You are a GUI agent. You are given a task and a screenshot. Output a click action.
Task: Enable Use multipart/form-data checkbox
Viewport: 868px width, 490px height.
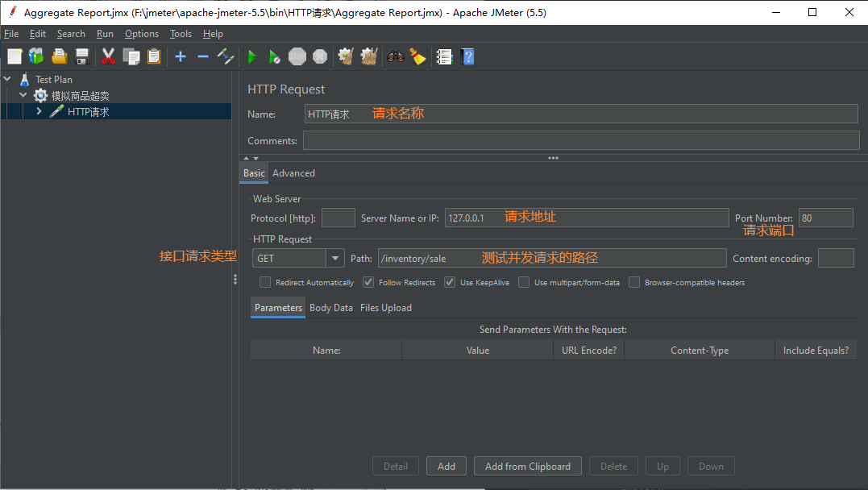pyautogui.click(x=524, y=282)
